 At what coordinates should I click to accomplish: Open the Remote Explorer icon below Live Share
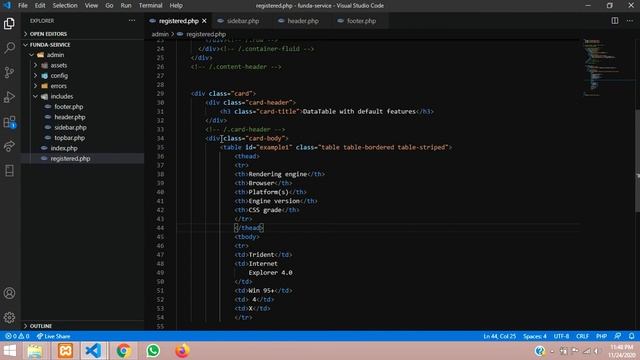(x=9, y=171)
